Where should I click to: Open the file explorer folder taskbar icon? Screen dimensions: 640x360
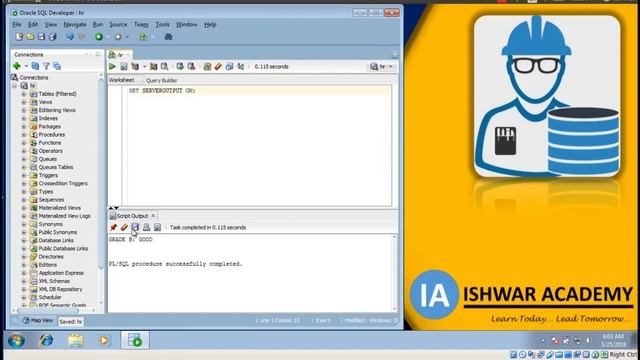[76, 340]
